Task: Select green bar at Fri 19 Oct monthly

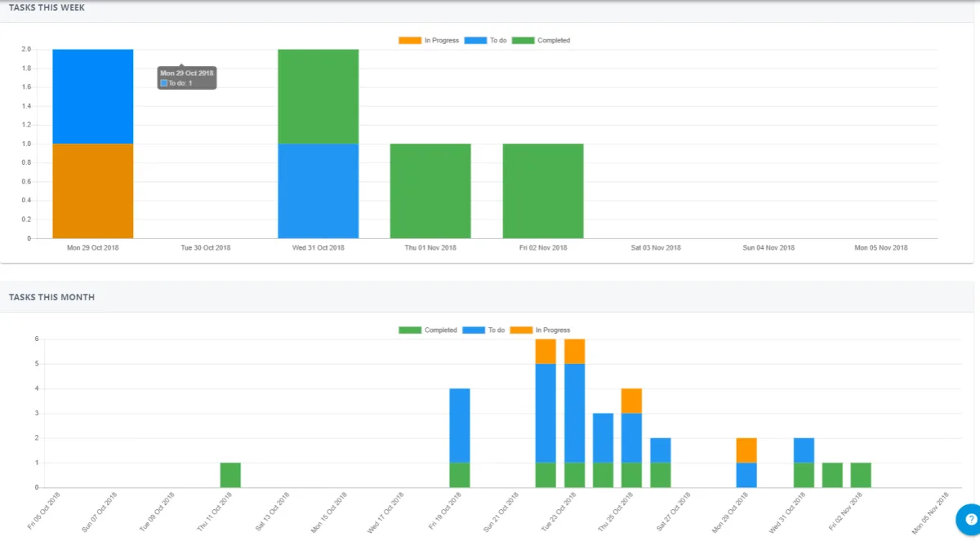Action: click(x=460, y=475)
